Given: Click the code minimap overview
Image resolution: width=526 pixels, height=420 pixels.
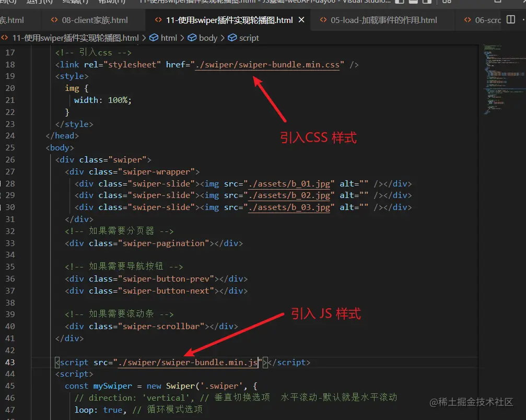Looking at the screenshot, I should point(504,79).
